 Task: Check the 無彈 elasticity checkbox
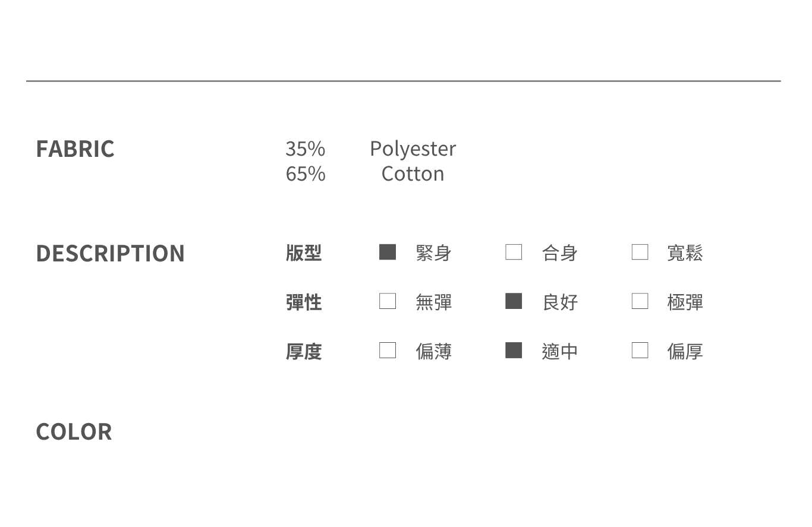[388, 301]
